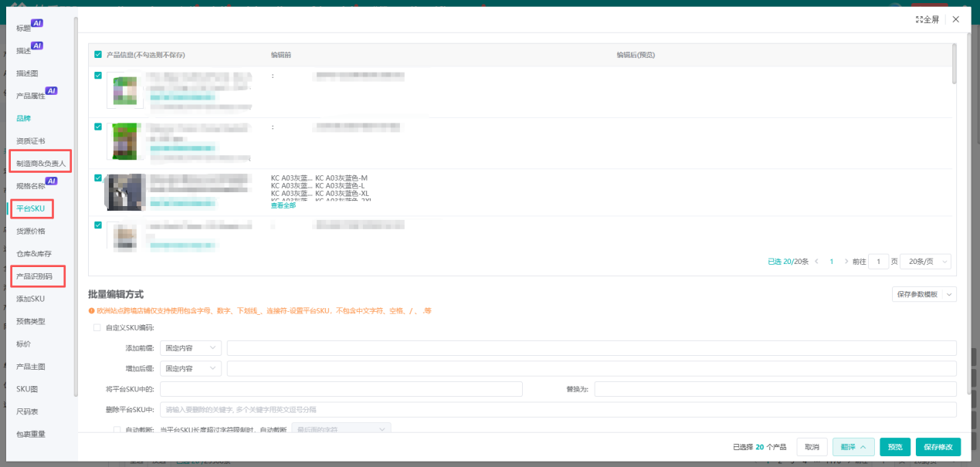
Task: Select 规格名称 in the sidebar
Action: pos(31,185)
